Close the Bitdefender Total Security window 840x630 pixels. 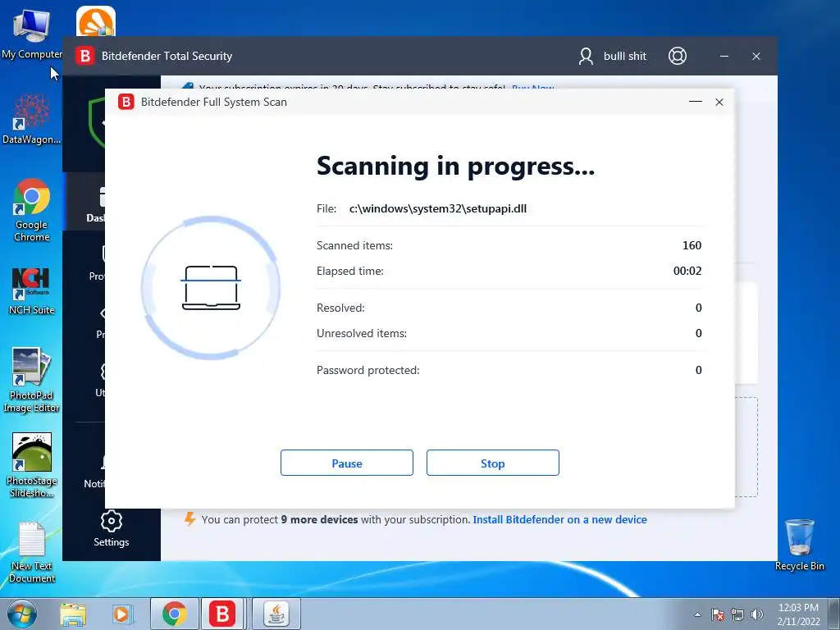point(756,56)
